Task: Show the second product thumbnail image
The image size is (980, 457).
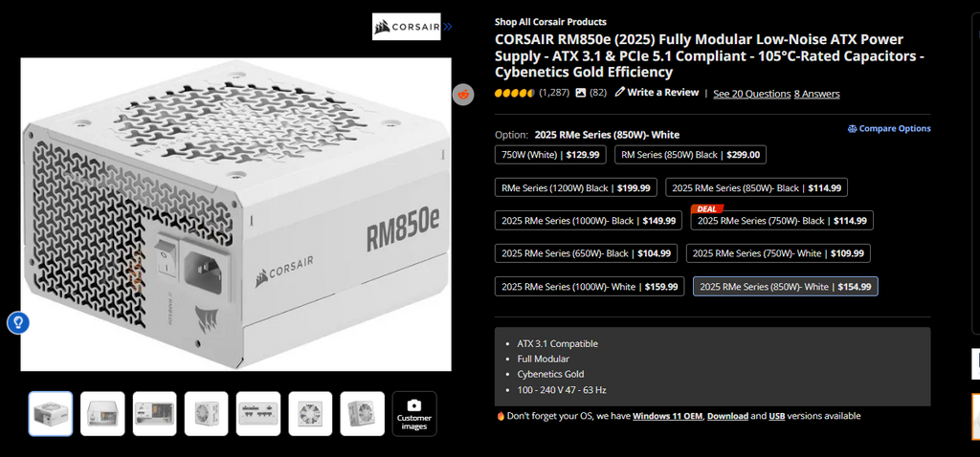Action: pyautogui.click(x=102, y=413)
